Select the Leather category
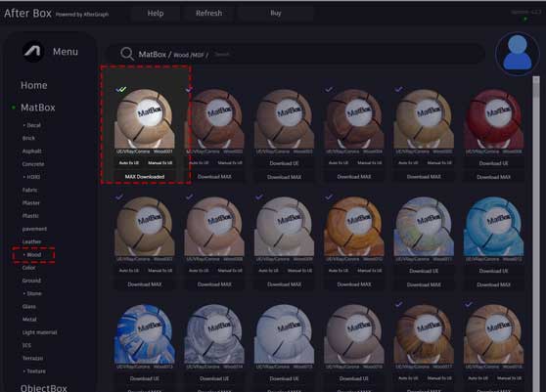Viewport: 546px width, 392px height. coord(31,241)
